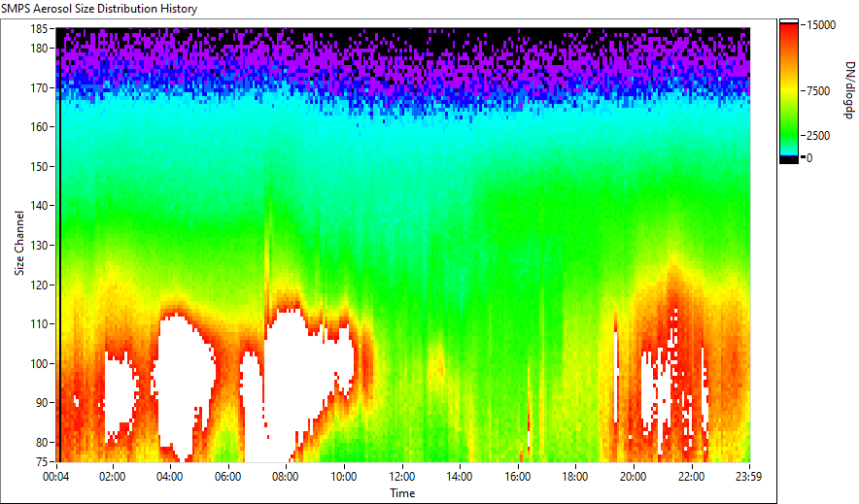Click the 04:00 time tick label

click(170, 477)
